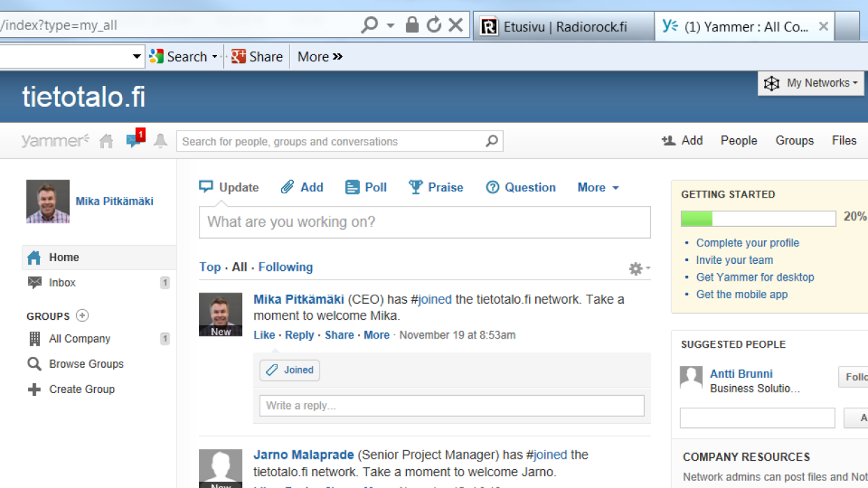Image resolution: width=868 pixels, height=488 pixels.
Task: Refresh the page with reload icon
Action: [434, 25]
